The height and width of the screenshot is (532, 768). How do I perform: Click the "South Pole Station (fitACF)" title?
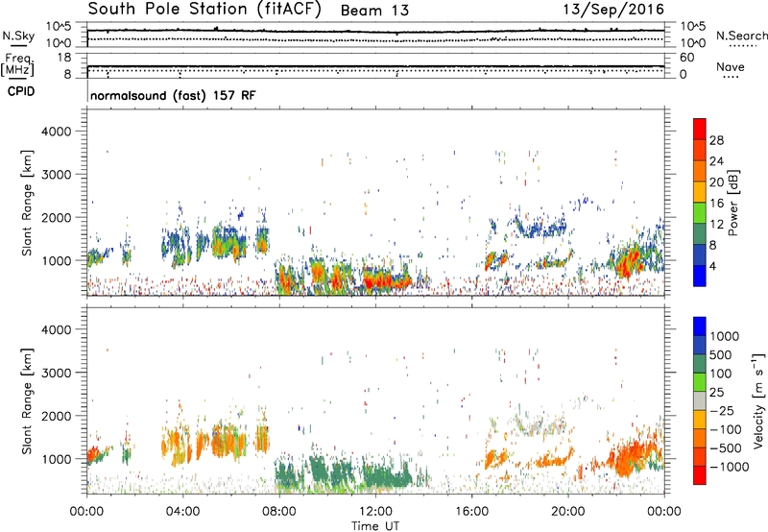204,9
